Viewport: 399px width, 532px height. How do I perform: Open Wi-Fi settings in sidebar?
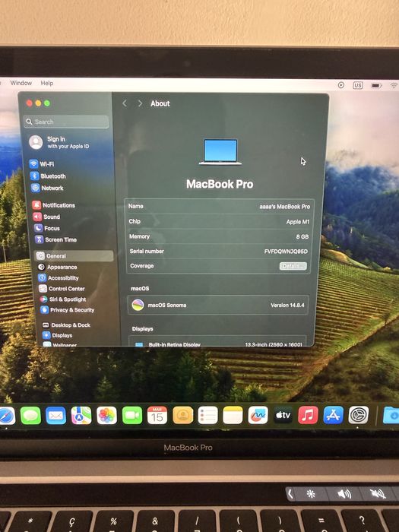click(42, 164)
